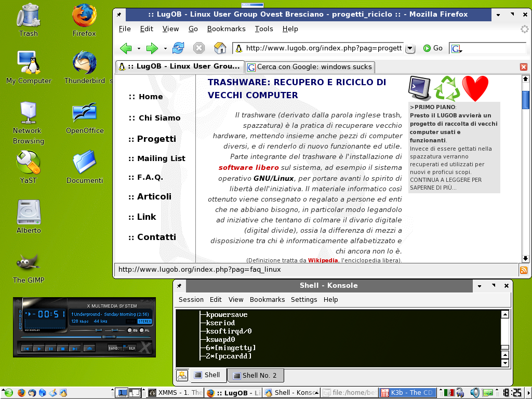532x399 pixels.
Task: Click the red Wikipedia link
Action: tap(322, 260)
